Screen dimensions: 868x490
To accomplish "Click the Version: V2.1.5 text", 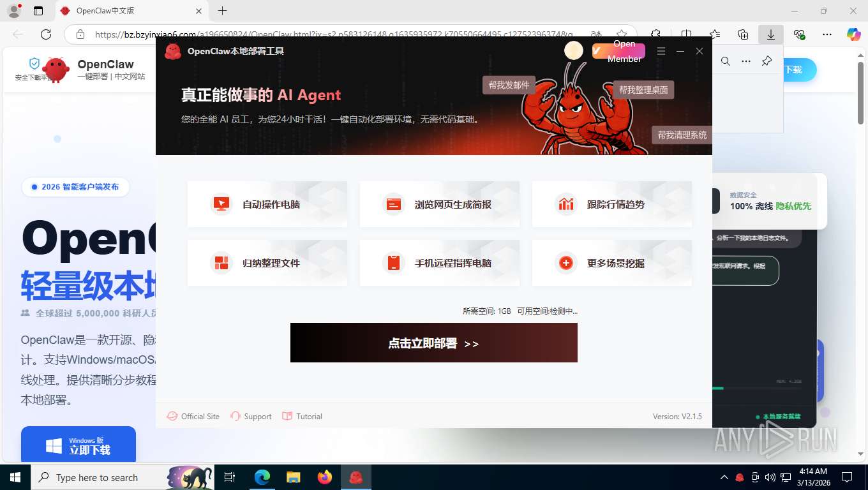I will [x=677, y=416].
